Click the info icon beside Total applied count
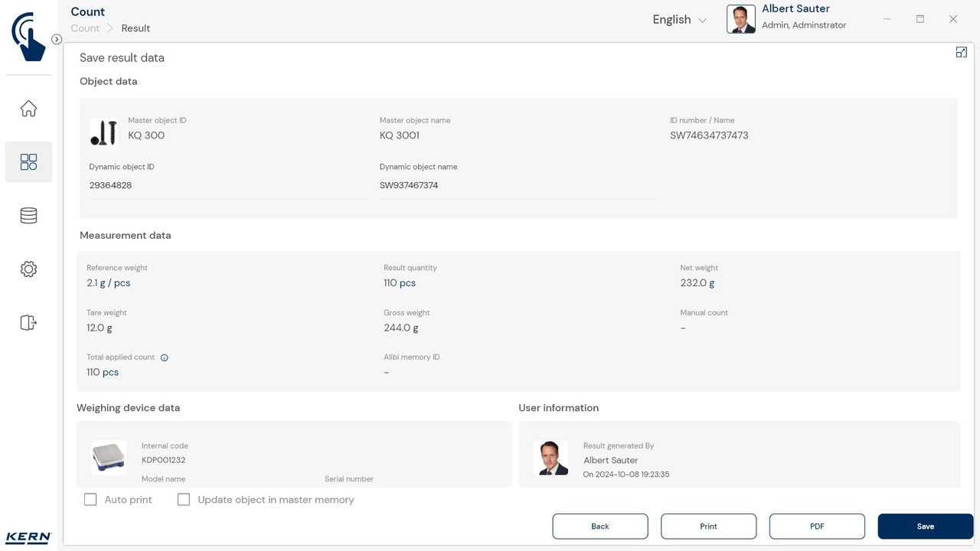Screen dimensions: 980x551 coord(165,357)
